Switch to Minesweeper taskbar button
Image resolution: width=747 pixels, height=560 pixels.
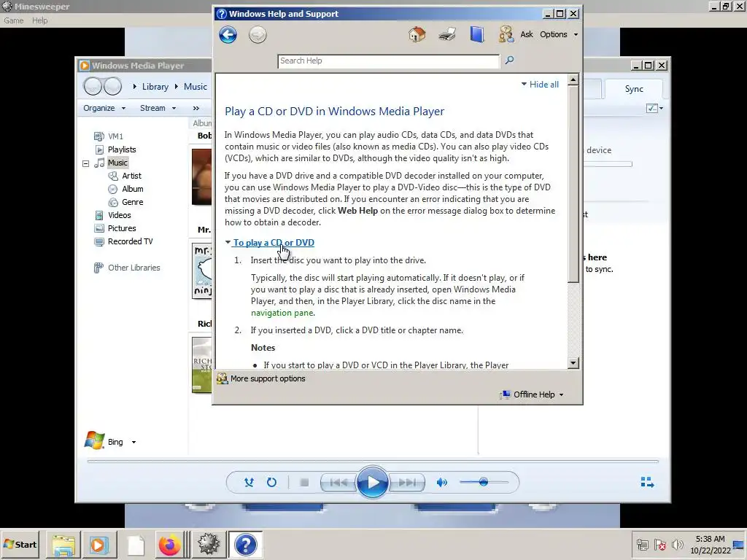coord(208,545)
